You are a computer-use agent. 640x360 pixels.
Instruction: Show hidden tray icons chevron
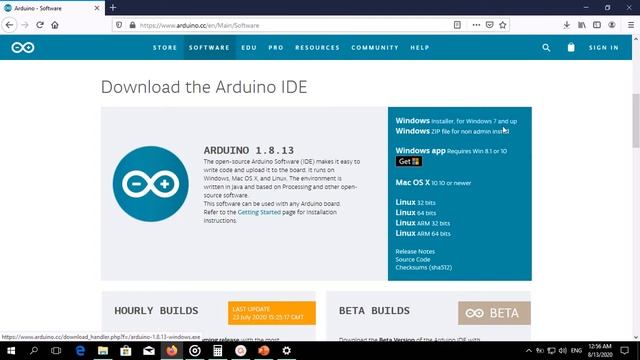pos(529,351)
